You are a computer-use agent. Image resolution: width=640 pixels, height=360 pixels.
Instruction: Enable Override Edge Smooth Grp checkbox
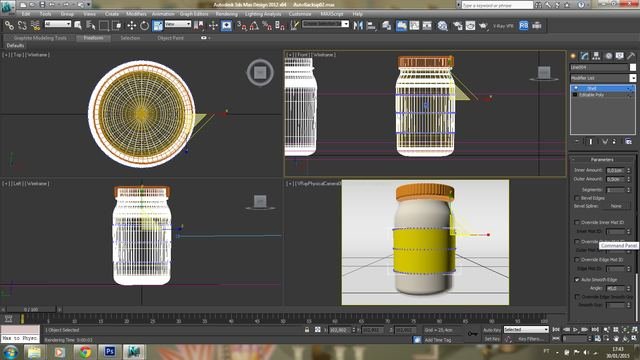[x=577, y=297]
